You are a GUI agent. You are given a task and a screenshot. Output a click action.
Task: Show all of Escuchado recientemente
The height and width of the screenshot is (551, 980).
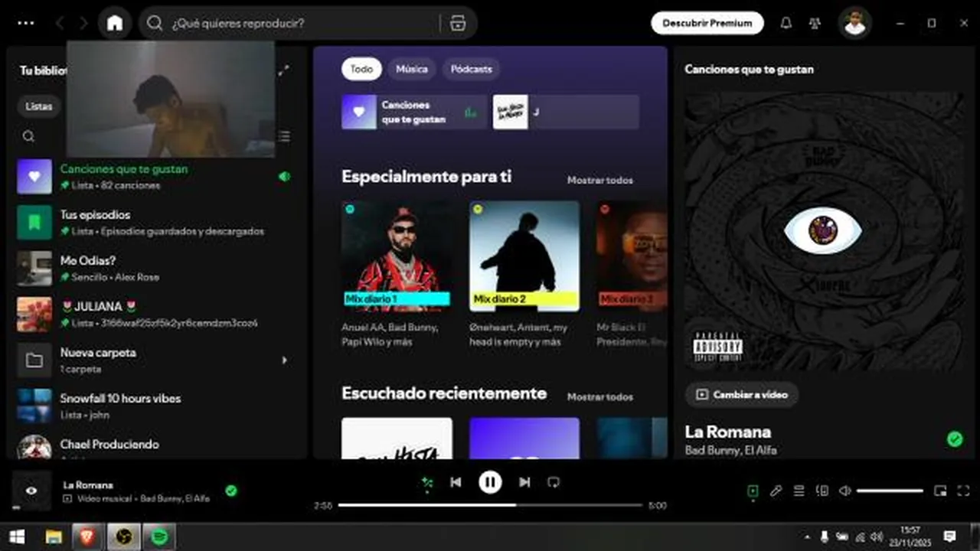tap(599, 396)
